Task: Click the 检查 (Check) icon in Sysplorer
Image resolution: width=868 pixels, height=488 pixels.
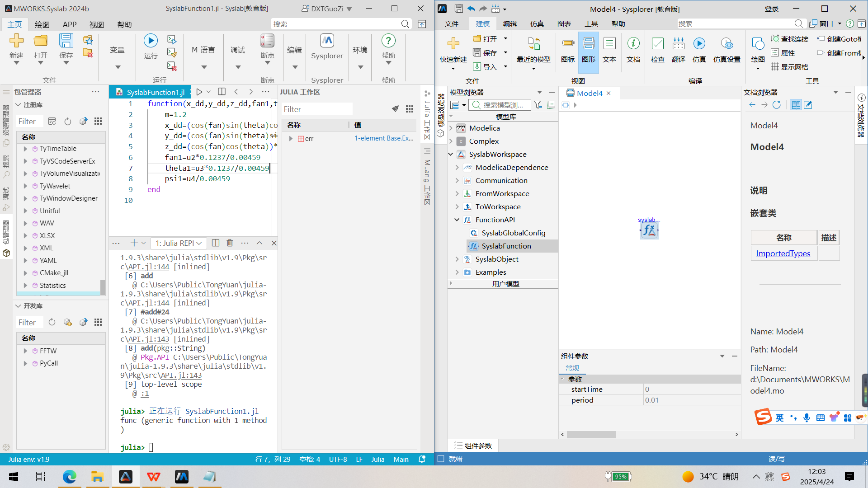Action: [657, 43]
